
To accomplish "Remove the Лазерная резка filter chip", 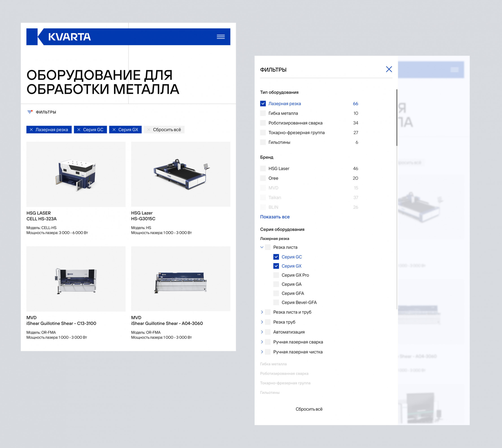I will (31, 130).
